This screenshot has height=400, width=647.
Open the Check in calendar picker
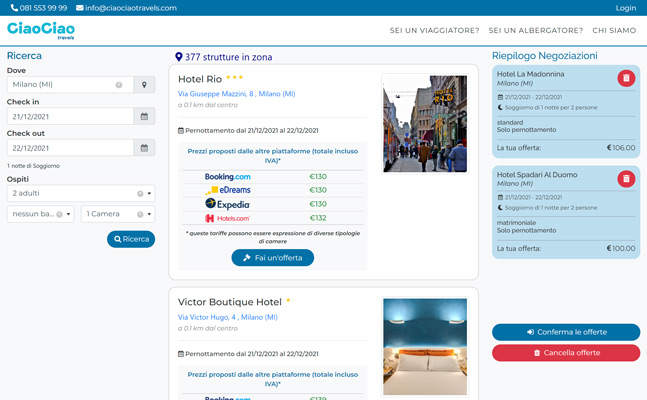coord(145,116)
